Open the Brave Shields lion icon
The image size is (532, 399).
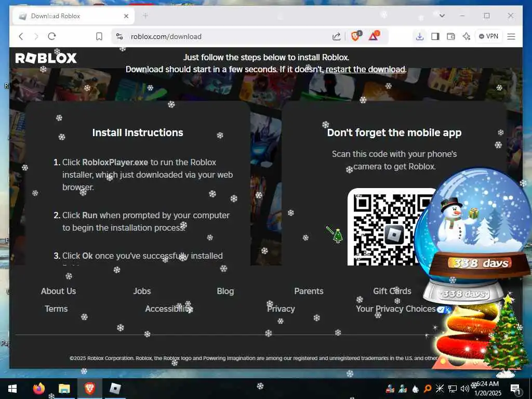point(355,36)
